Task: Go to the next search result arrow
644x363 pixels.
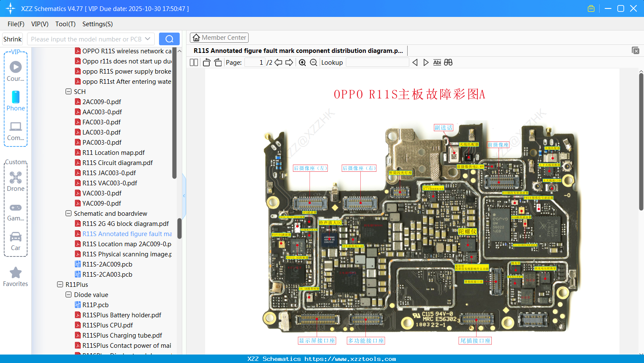Action: pos(426,62)
